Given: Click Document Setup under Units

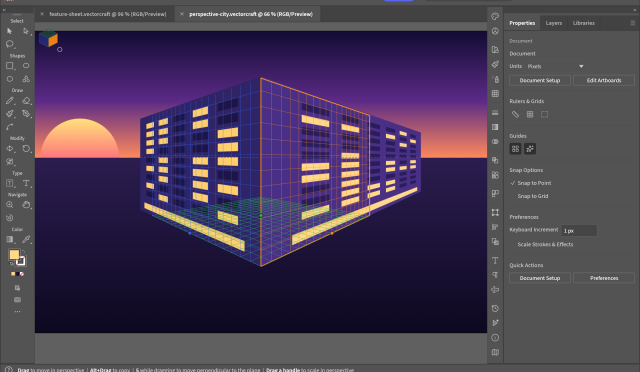Looking at the screenshot, I should 540,80.
